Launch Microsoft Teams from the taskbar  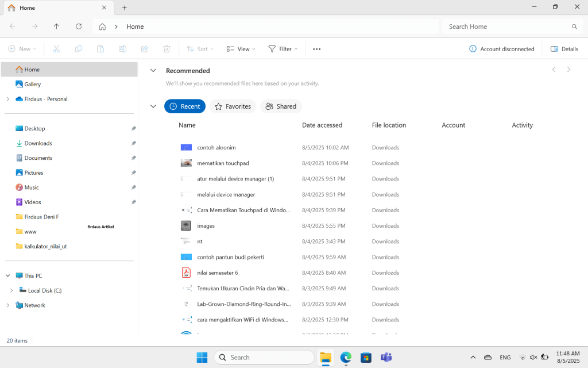(x=386, y=357)
